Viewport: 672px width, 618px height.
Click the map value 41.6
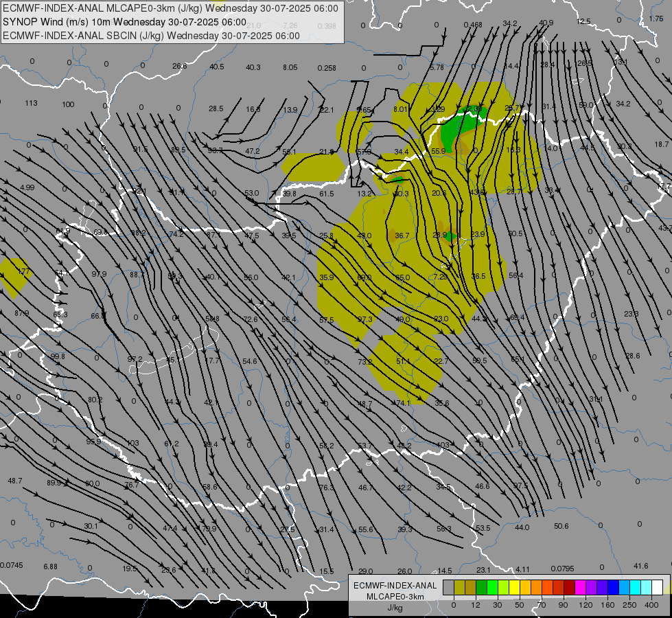tap(640, 566)
